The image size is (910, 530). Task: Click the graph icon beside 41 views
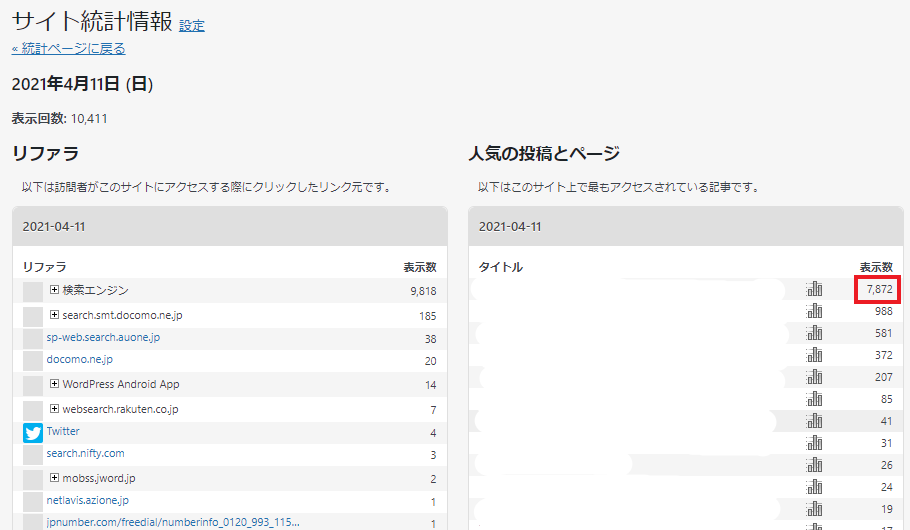coord(814,421)
